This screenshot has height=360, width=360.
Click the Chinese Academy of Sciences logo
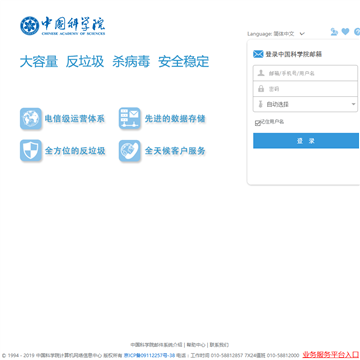pyautogui.click(x=63, y=26)
